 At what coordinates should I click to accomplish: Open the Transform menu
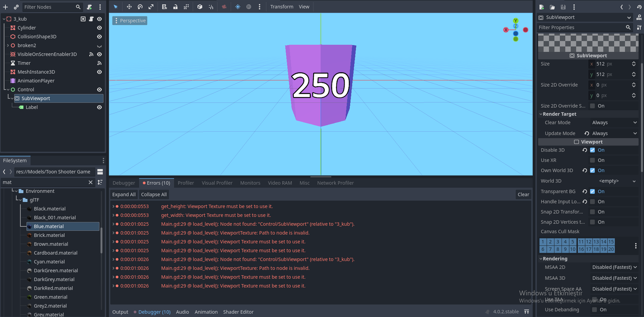(x=282, y=7)
